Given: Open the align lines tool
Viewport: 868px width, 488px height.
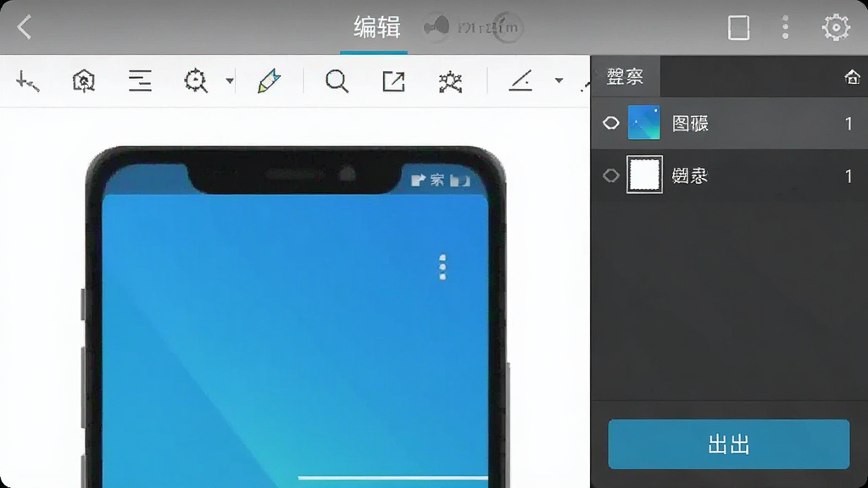Looking at the screenshot, I should coord(140,81).
